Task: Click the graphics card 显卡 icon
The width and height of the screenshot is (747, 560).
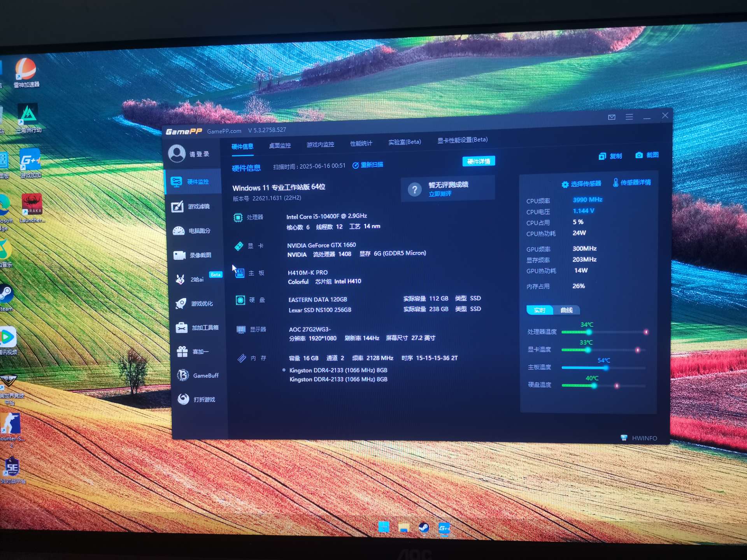Action: pos(238,246)
